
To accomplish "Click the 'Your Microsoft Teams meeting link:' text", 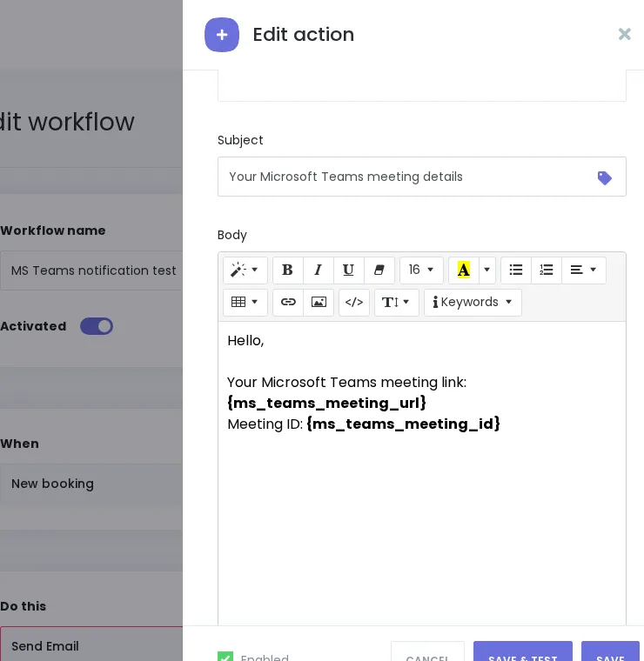I will click(346, 383).
